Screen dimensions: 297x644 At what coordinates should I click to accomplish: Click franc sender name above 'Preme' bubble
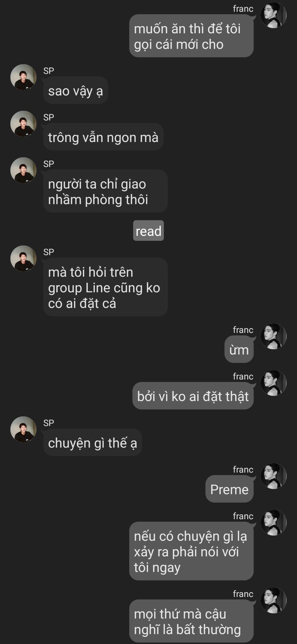pyautogui.click(x=243, y=470)
